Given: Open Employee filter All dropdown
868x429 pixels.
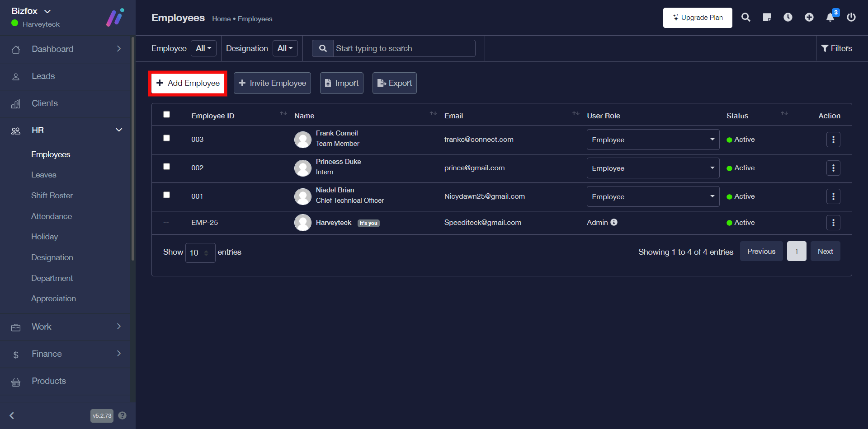Looking at the screenshot, I should 203,48.
